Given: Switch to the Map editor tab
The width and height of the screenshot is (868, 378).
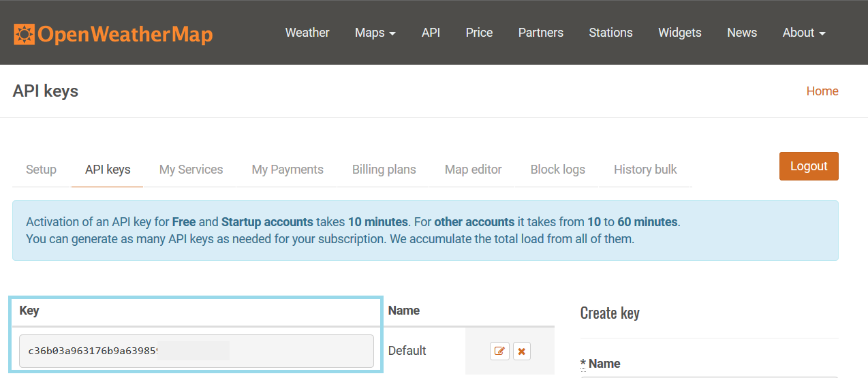Looking at the screenshot, I should pos(473,170).
